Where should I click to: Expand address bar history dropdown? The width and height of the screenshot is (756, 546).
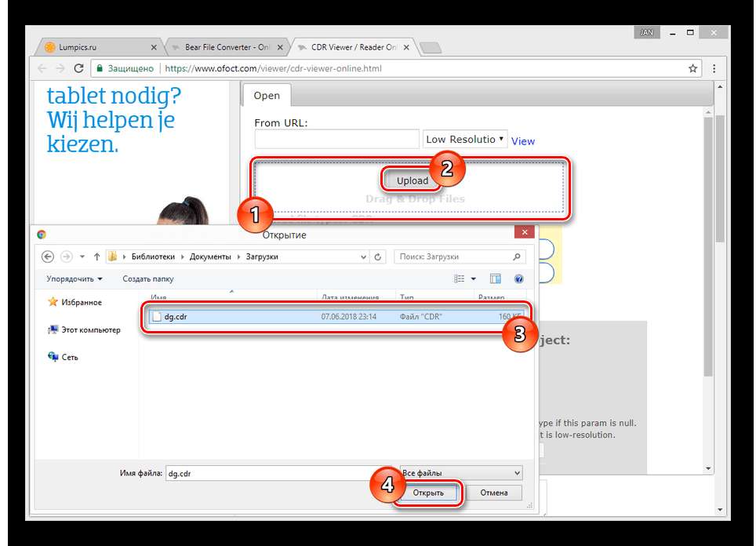coord(364,257)
